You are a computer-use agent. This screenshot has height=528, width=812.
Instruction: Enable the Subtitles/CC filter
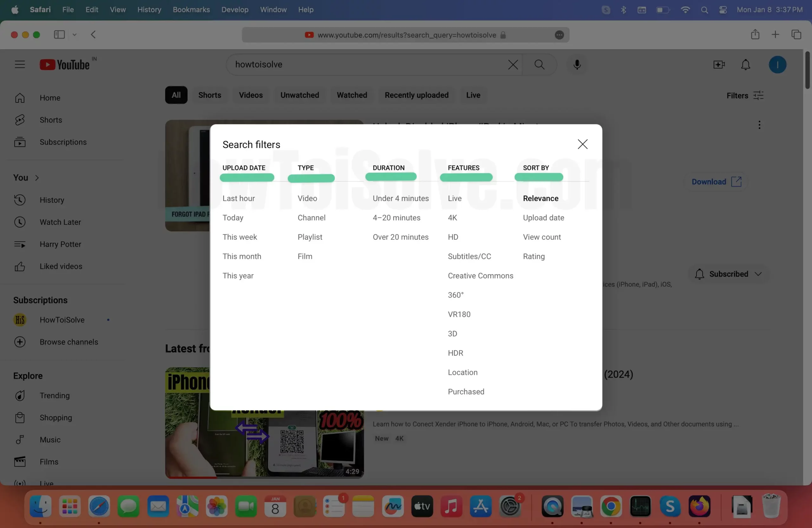click(x=469, y=256)
